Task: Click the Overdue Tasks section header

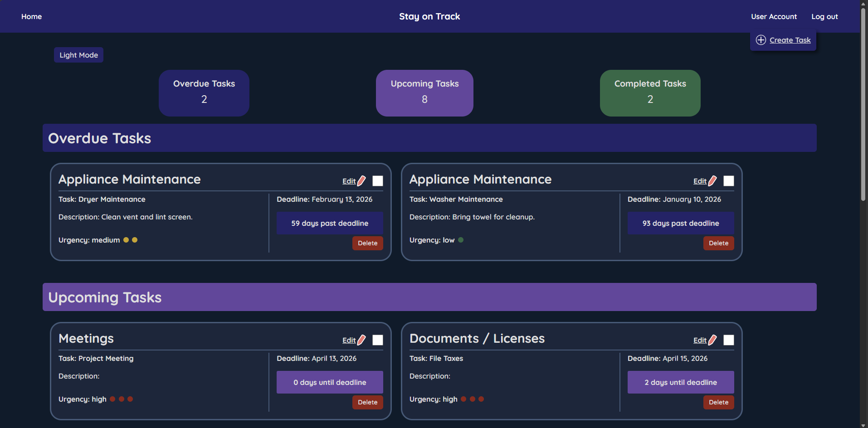Action: (x=429, y=138)
